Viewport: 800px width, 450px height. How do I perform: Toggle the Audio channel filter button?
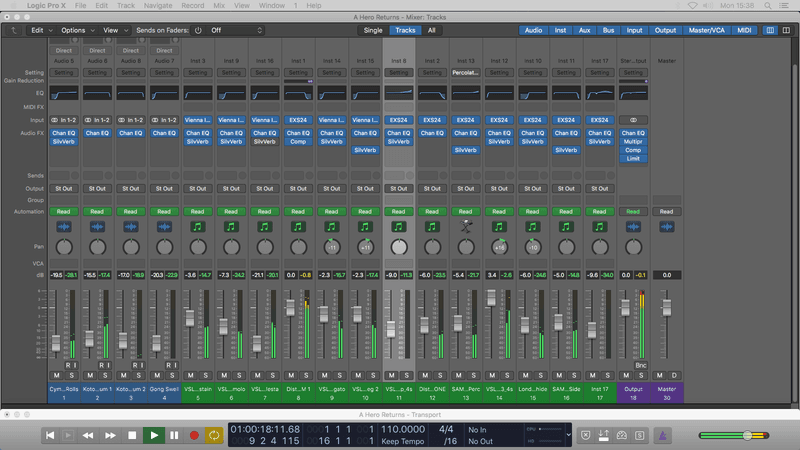pyautogui.click(x=533, y=30)
